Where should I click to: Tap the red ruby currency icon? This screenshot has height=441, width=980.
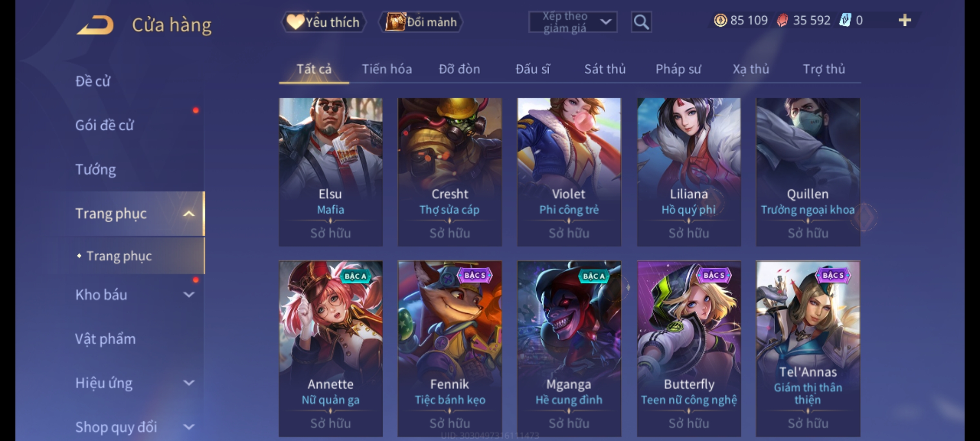coord(782,20)
